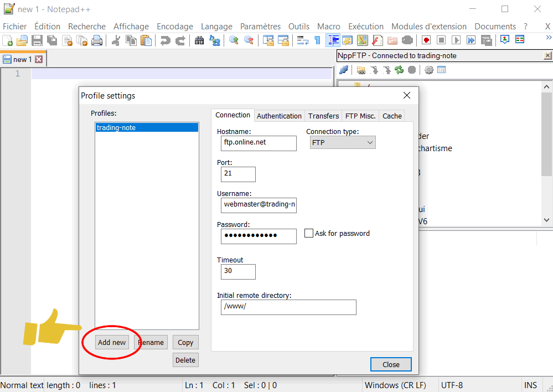Undo the last action via toolbar
553x392 pixels.
click(165, 40)
